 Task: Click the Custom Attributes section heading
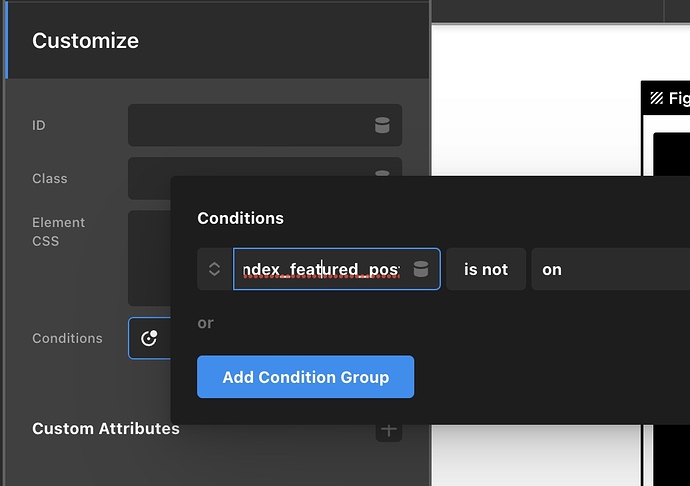point(106,429)
